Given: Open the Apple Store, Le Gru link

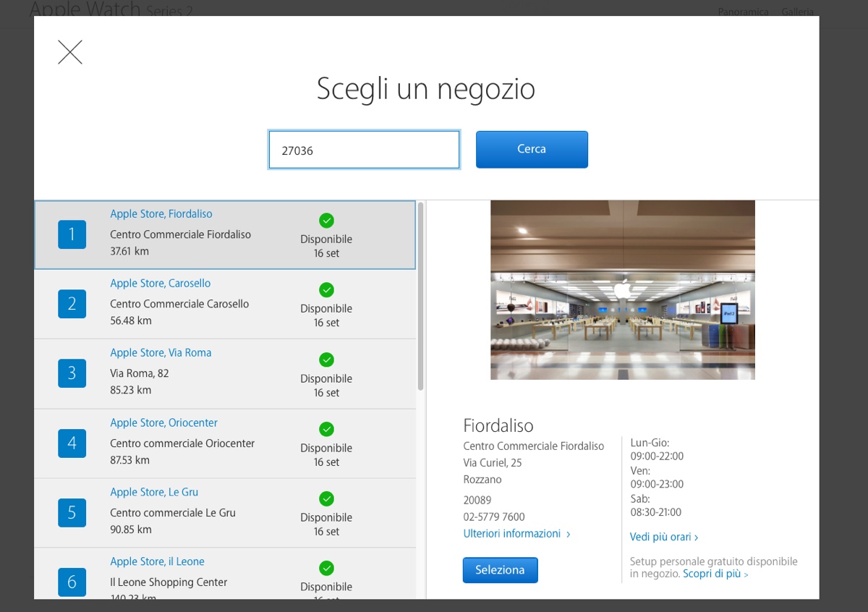Looking at the screenshot, I should click(154, 492).
